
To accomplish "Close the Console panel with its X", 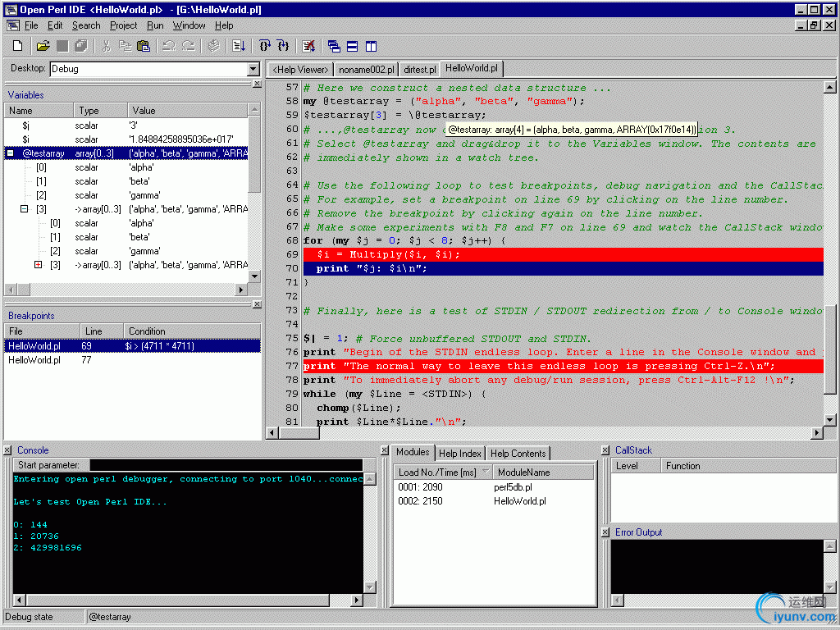I will click(x=7, y=450).
